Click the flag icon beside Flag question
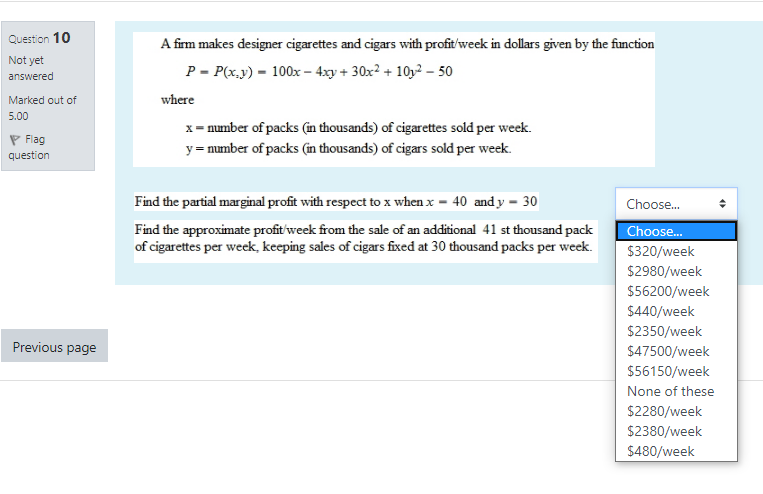 pos(15,140)
